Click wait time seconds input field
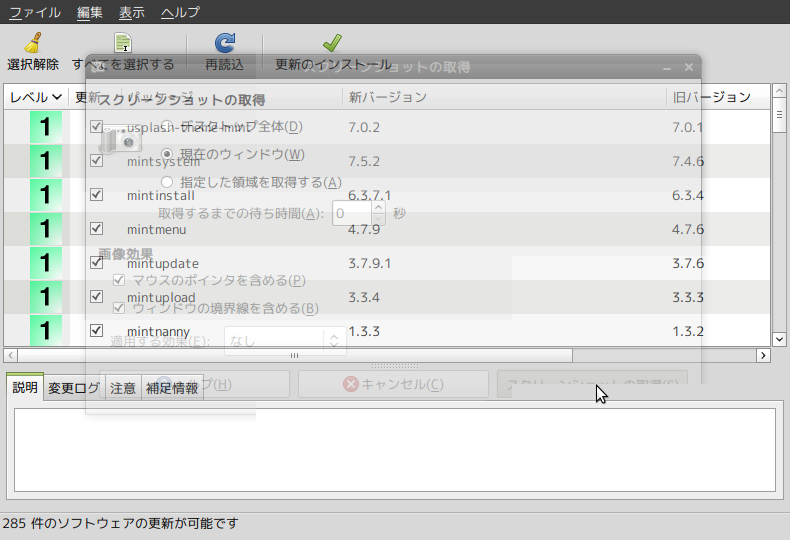Viewport: 790px width, 540px height. click(x=352, y=214)
